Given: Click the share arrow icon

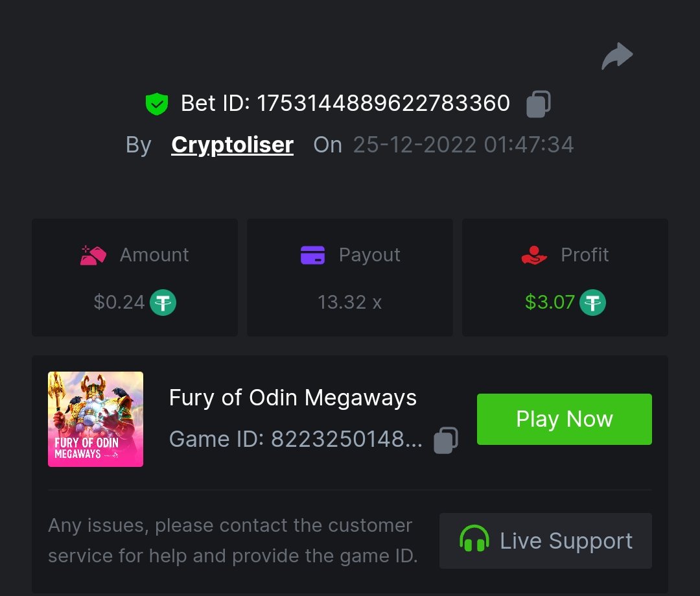Looking at the screenshot, I should (617, 56).
